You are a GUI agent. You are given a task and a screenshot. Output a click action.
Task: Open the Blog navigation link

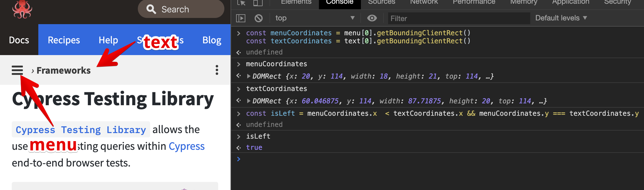(x=212, y=40)
